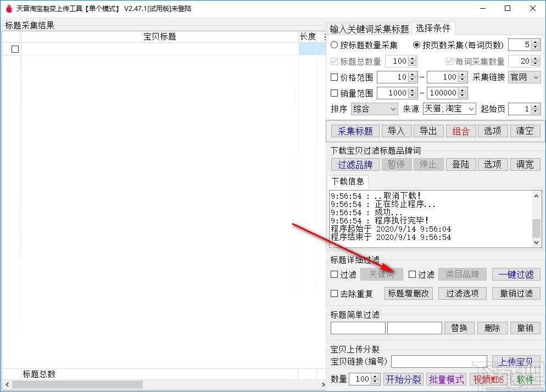Click the 视频MD5 button
The height and width of the screenshot is (392, 546).
coord(488,379)
